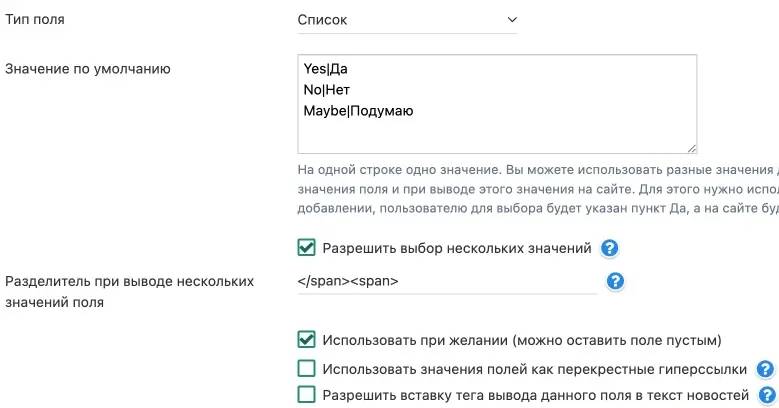
Task: Click the 'Значение по умолчанию' label
Action: point(88,69)
